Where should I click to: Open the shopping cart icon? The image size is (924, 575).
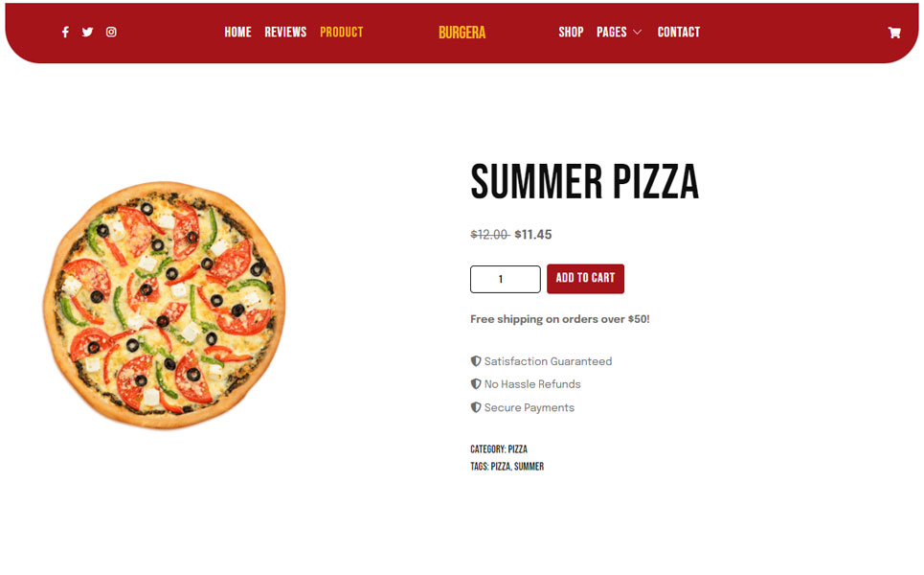click(894, 33)
